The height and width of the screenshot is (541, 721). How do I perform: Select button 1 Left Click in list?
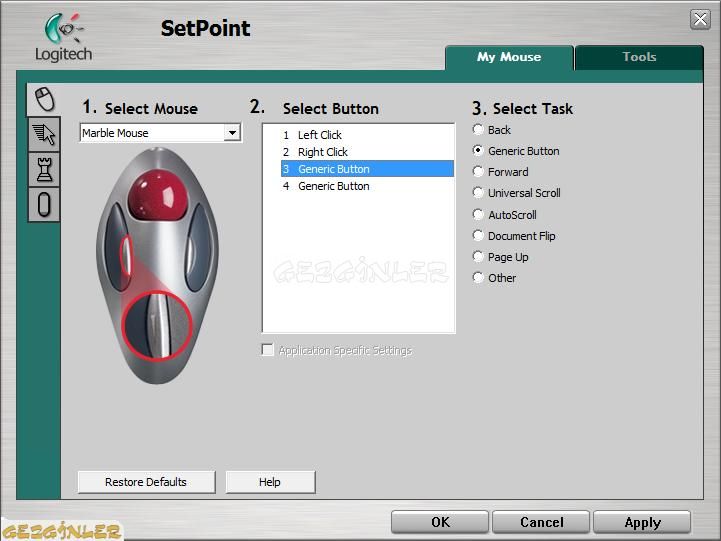[x=367, y=135]
